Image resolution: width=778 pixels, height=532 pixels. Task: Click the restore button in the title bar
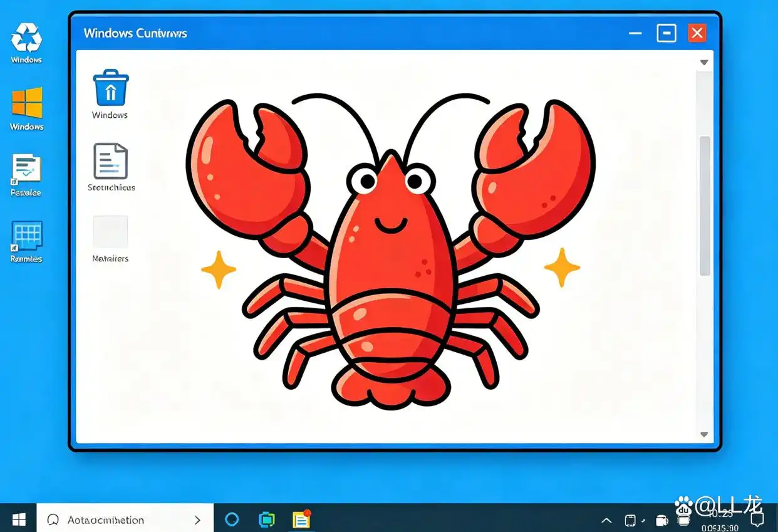tap(666, 33)
